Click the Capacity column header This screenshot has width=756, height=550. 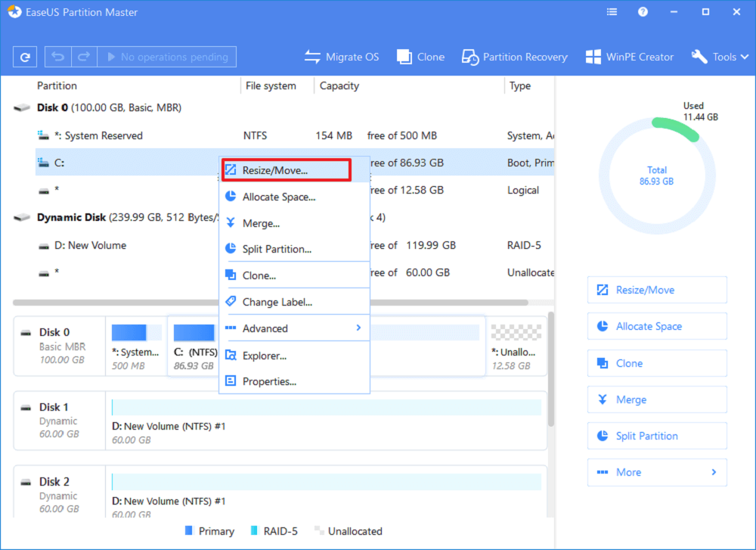coord(339,86)
